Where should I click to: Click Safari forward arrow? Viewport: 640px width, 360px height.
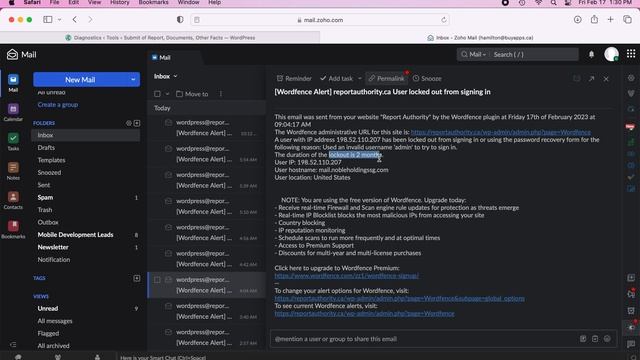click(x=90, y=19)
